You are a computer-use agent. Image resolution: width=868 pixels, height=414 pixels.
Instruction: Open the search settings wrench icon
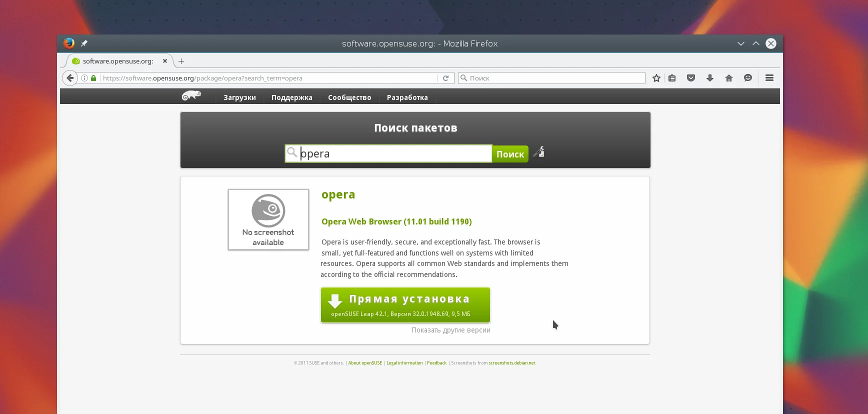[x=539, y=152]
